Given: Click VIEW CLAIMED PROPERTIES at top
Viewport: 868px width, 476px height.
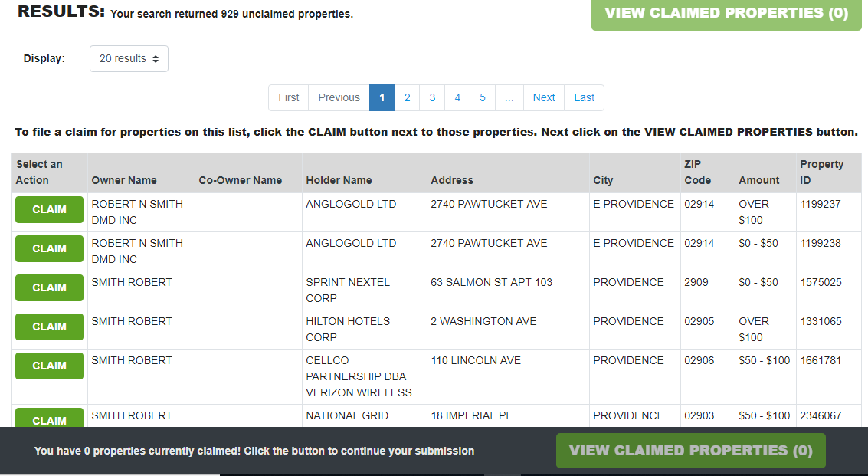Looking at the screenshot, I should pos(726,13).
